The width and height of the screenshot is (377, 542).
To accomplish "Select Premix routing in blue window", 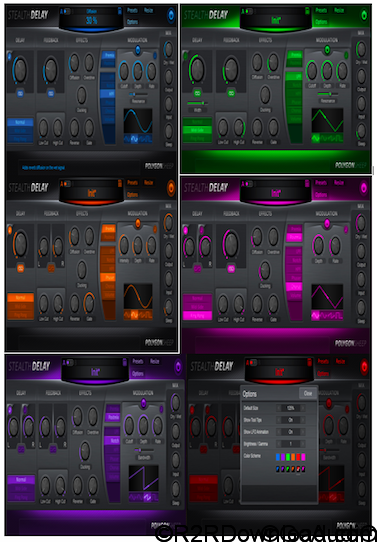I will (108, 55).
